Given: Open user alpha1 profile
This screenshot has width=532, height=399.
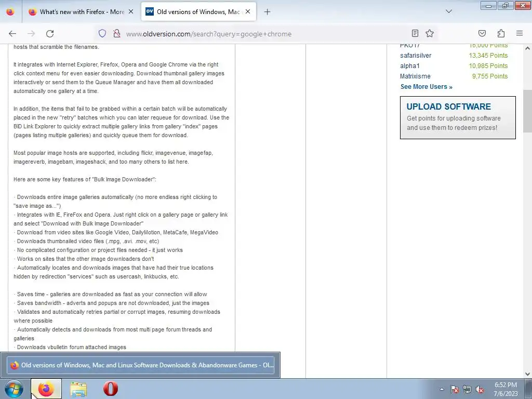Looking at the screenshot, I should pos(409,66).
